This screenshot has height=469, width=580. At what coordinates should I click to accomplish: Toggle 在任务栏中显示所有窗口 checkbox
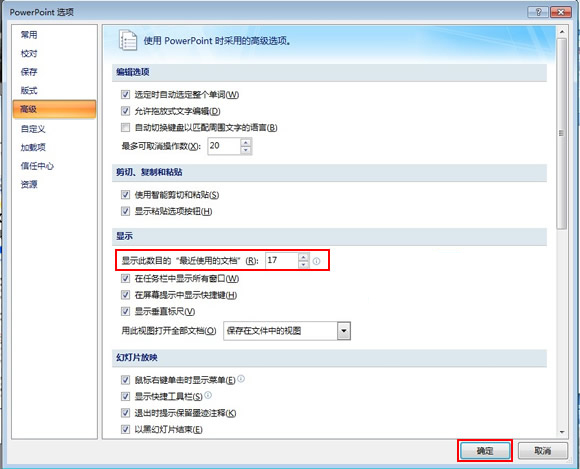tap(125, 279)
